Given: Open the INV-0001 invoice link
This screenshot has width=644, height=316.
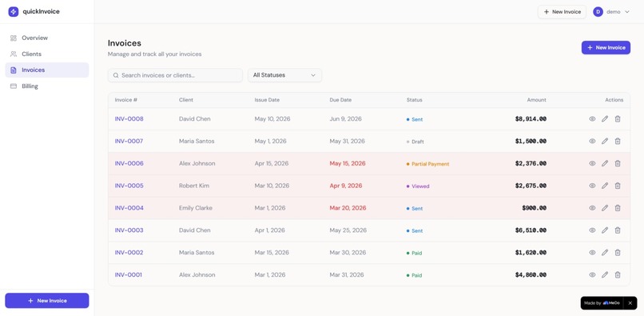Looking at the screenshot, I should coord(128,274).
